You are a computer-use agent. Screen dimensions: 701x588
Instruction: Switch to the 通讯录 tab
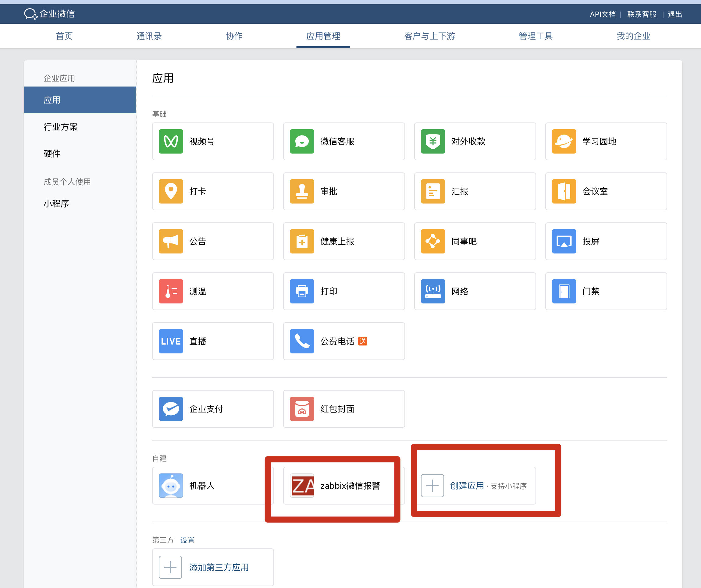149,36
